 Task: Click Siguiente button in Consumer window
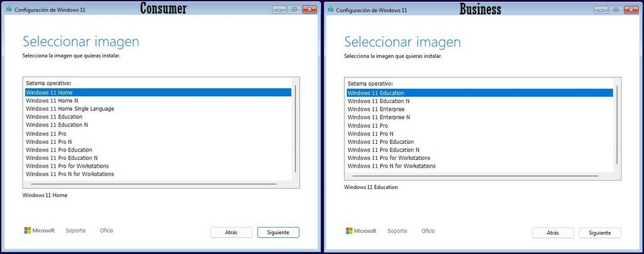pos(278,232)
